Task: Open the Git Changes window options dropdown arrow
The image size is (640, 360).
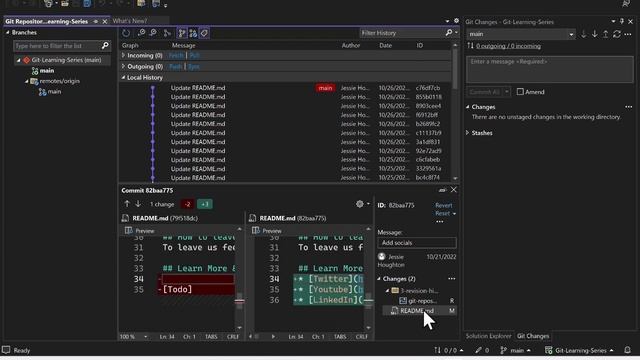Action: point(613,21)
